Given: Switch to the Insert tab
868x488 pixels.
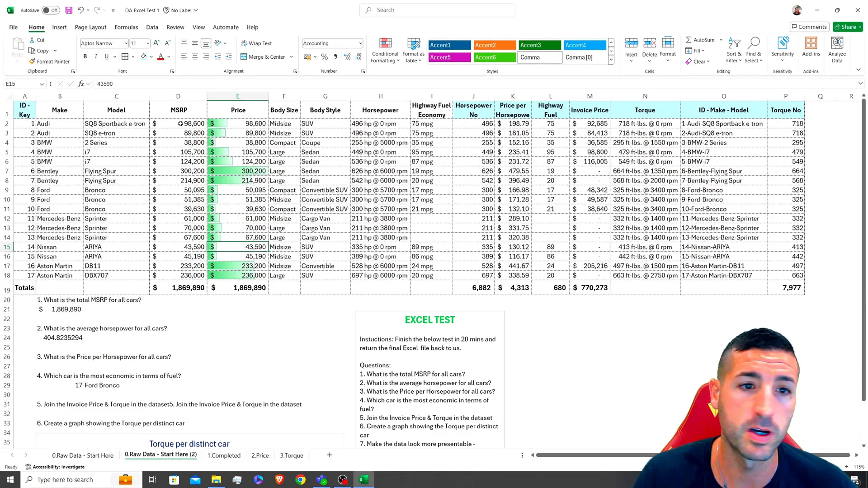Looking at the screenshot, I should point(59,27).
